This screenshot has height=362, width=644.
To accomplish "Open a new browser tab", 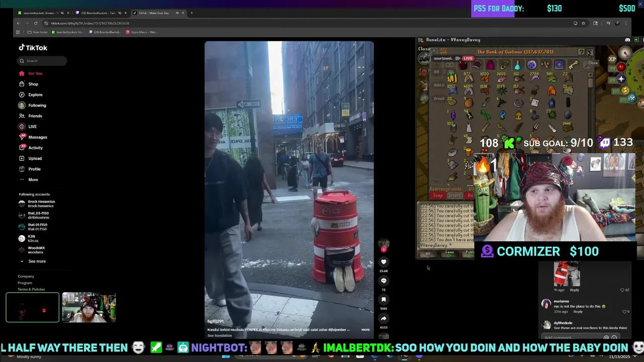I will point(191,13).
